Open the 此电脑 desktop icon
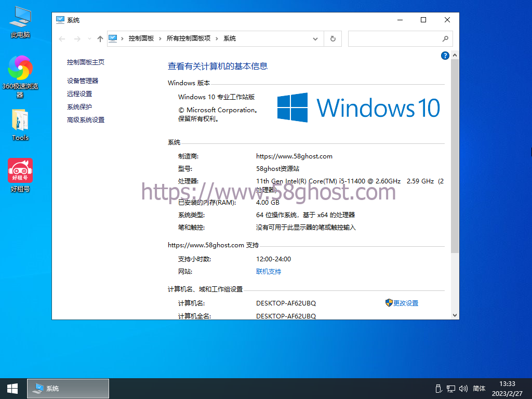The image size is (532, 399). pyautogui.click(x=20, y=22)
